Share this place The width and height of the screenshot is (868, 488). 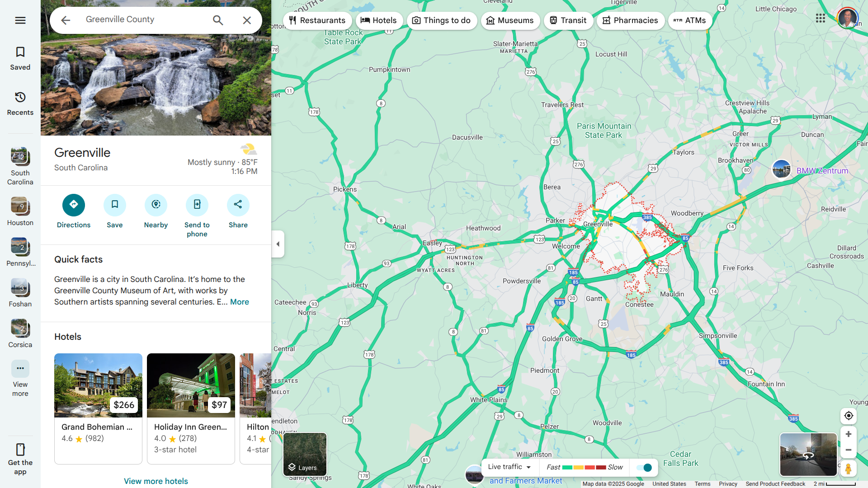tap(238, 205)
